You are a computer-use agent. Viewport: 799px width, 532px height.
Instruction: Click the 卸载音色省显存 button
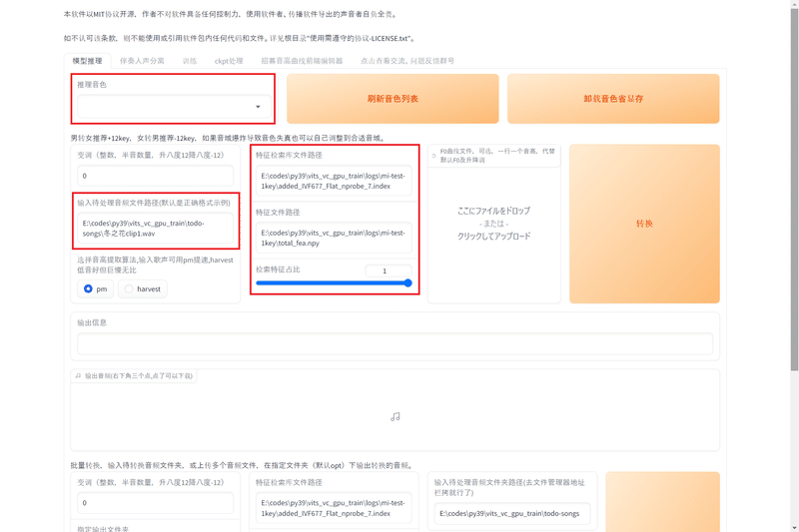coord(613,99)
